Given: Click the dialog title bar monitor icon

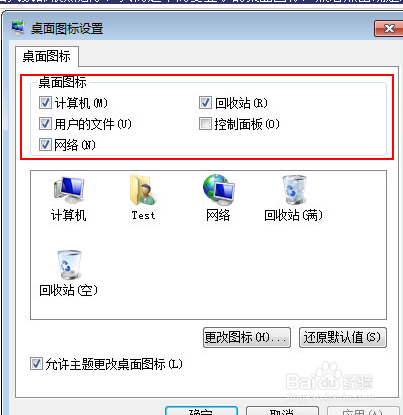Looking at the screenshot, I should tap(18, 28).
